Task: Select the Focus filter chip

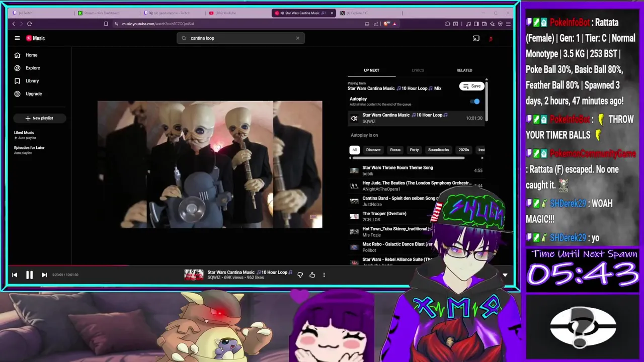Action: click(x=395, y=150)
